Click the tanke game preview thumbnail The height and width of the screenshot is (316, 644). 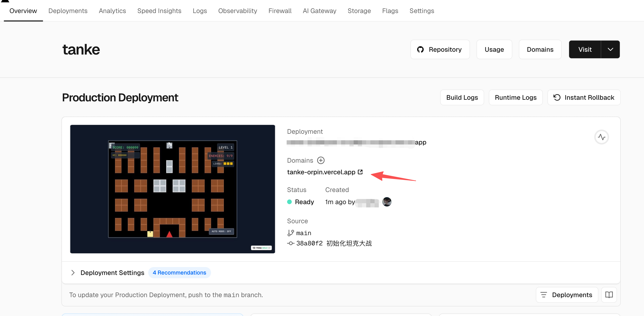pyautogui.click(x=172, y=189)
